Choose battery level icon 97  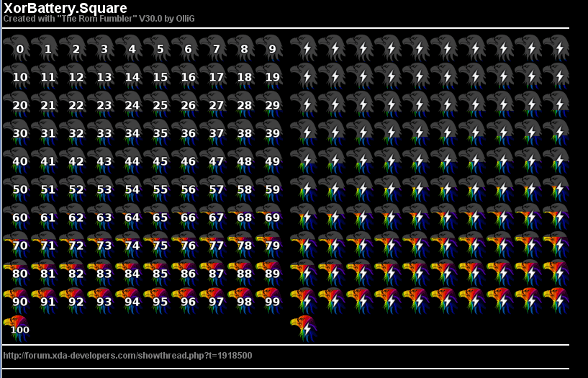point(213,301)
